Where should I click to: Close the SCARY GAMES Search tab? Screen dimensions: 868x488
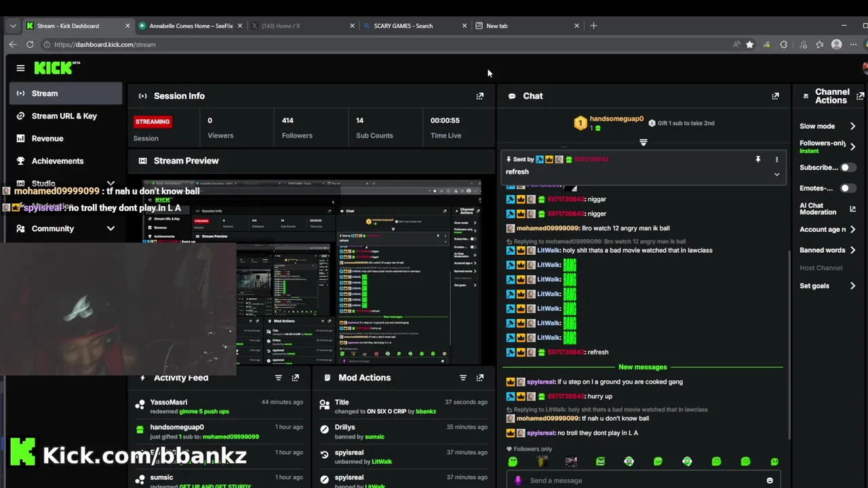point(465,26)
